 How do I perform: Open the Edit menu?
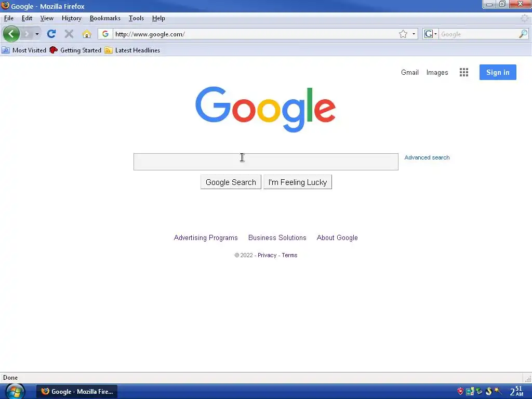click(x=27, y=18)
